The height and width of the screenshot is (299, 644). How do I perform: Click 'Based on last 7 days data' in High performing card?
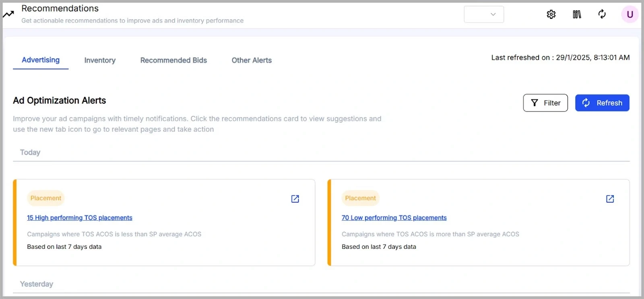(x=64, y=247)
